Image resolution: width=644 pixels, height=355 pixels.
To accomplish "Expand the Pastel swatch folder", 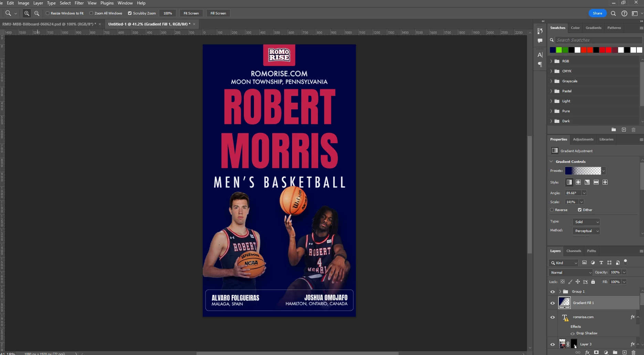I will (x=551, y=91).
